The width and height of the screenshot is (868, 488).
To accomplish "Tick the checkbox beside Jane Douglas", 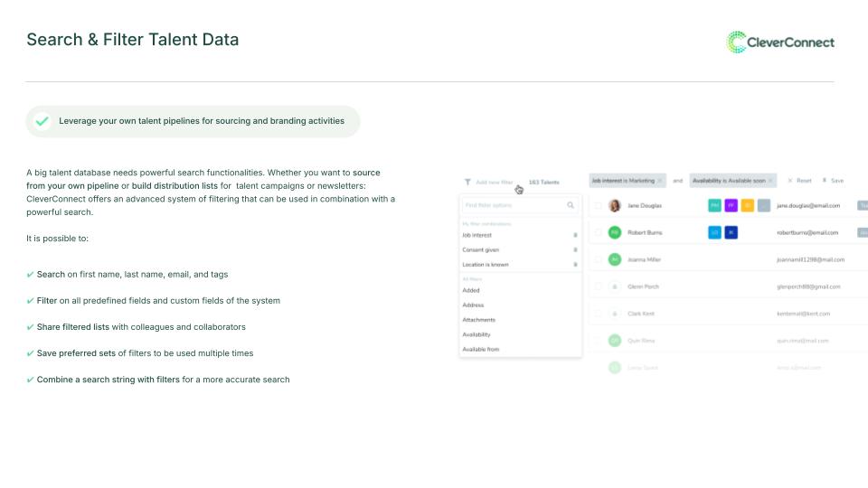I will point(598,206).
